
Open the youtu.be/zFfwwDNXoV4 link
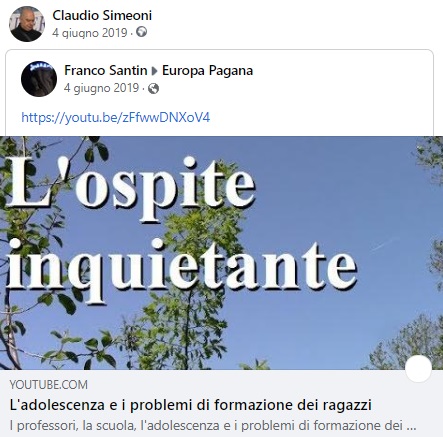click(116, 117)
